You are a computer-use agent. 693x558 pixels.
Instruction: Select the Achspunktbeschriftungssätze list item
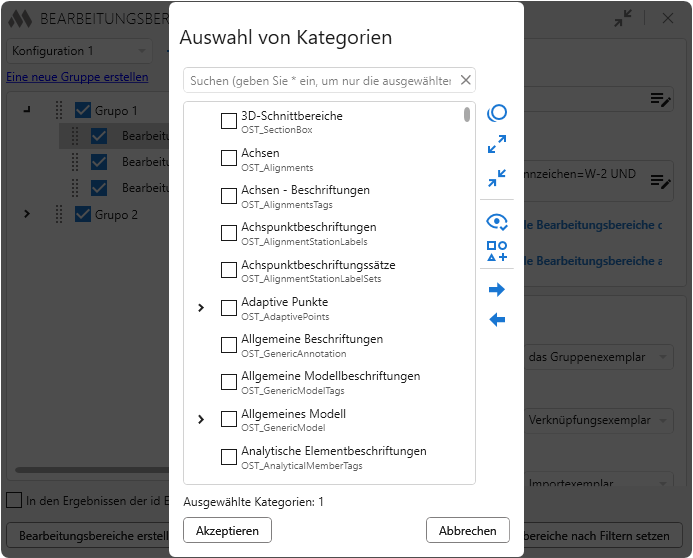(x=318, y=270)
